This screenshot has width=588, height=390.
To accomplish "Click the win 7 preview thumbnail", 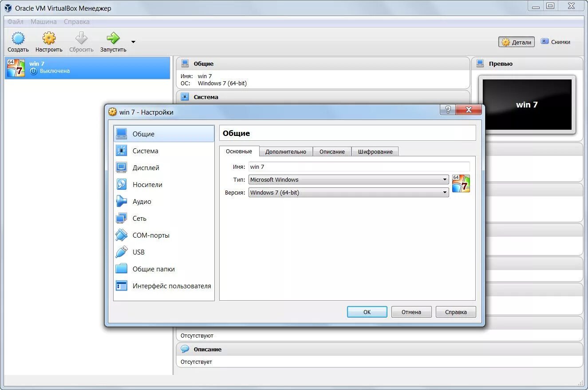I will coord(527,104).
